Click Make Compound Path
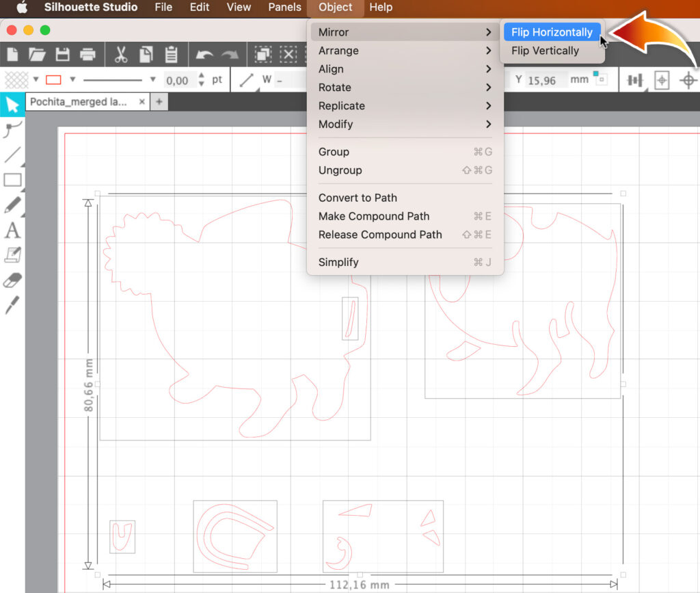This screenshot has height=593, width=700. (374, 216)
